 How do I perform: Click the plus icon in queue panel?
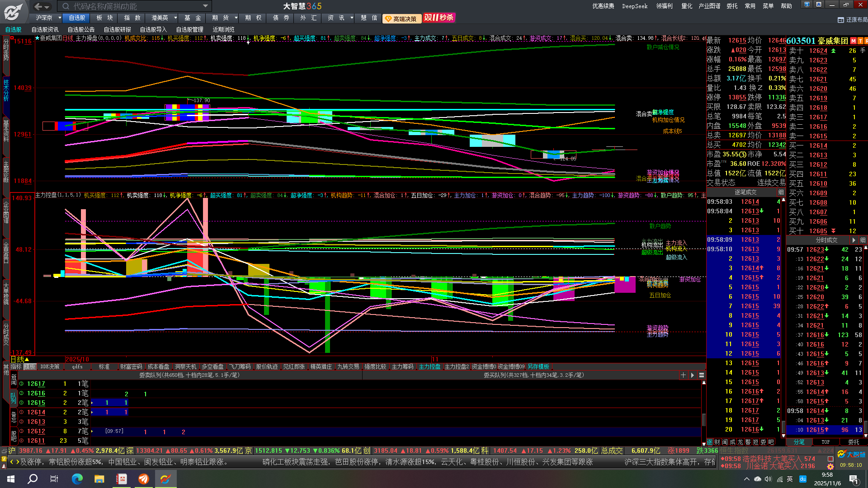pos(683,375)
